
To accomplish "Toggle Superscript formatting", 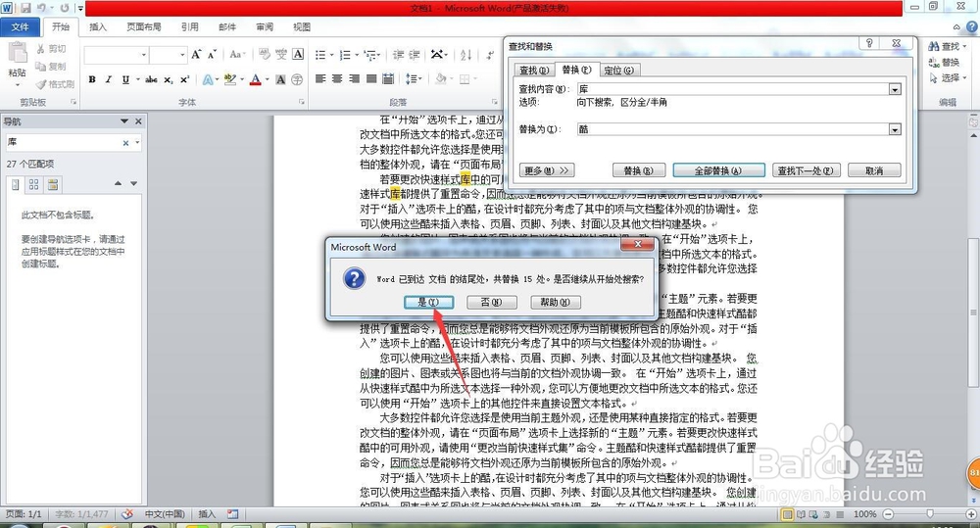I will click(x=184, y=79).
